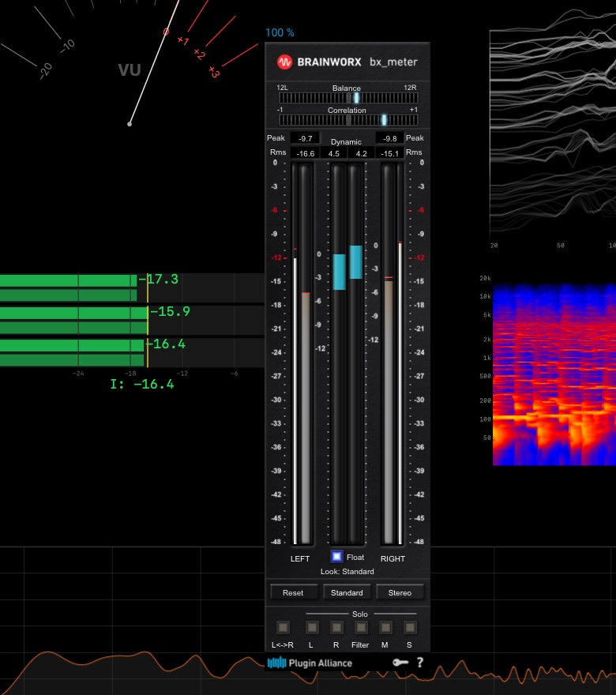
Task: Toggle the solo Filter button
Action: tap(361, 627)
